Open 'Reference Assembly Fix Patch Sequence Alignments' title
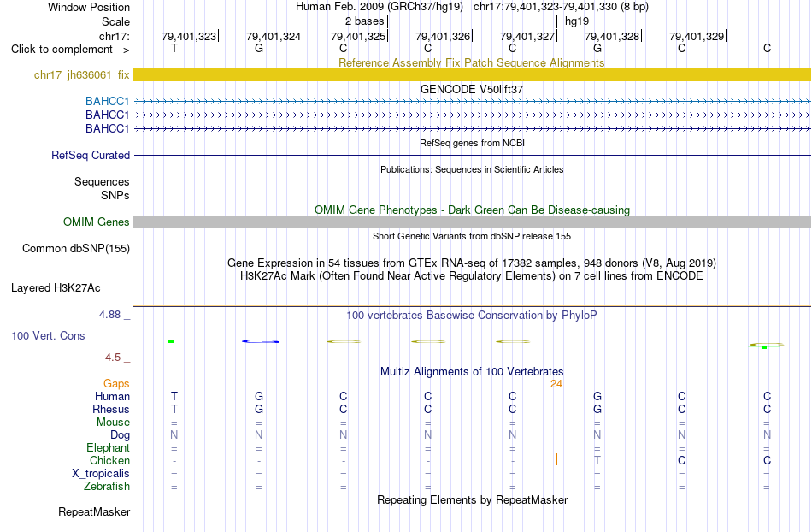 [472, 62]
